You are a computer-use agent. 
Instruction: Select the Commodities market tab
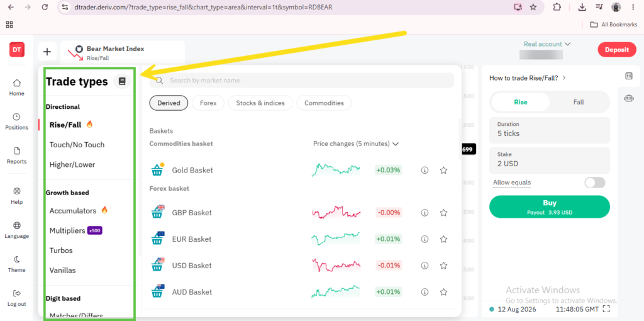(324, 103)
